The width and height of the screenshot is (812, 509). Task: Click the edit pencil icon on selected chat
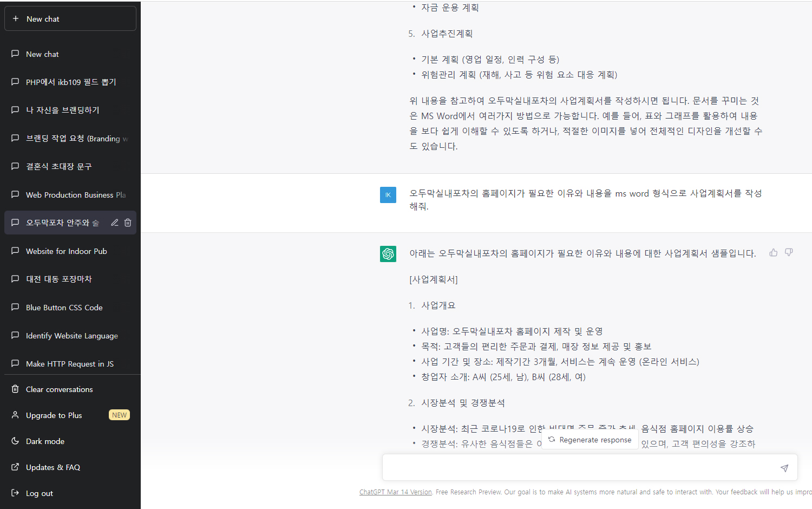pos(115,223)
